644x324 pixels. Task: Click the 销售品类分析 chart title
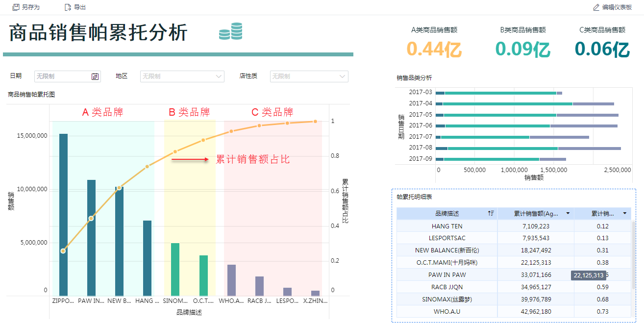414,77
